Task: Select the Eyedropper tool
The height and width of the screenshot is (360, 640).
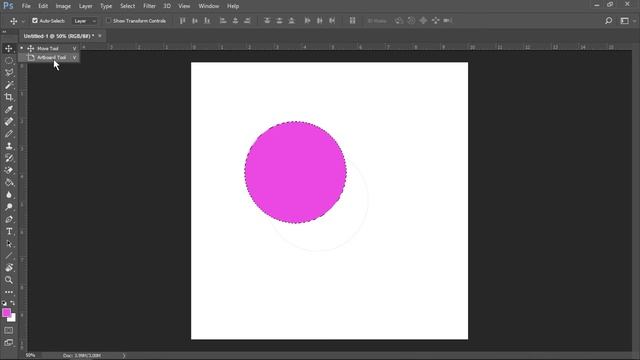Action: (x=9, y=109)
